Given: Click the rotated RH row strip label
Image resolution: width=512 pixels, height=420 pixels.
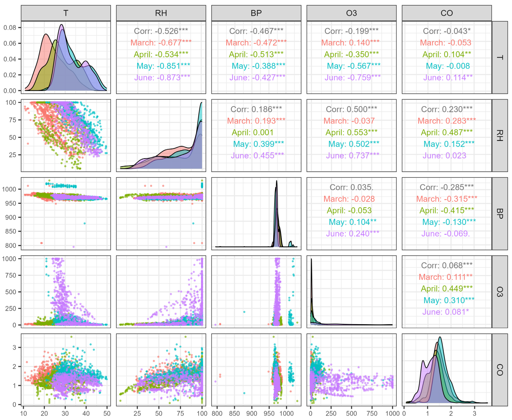Looking at the screenshot, I should coord(500,136).
